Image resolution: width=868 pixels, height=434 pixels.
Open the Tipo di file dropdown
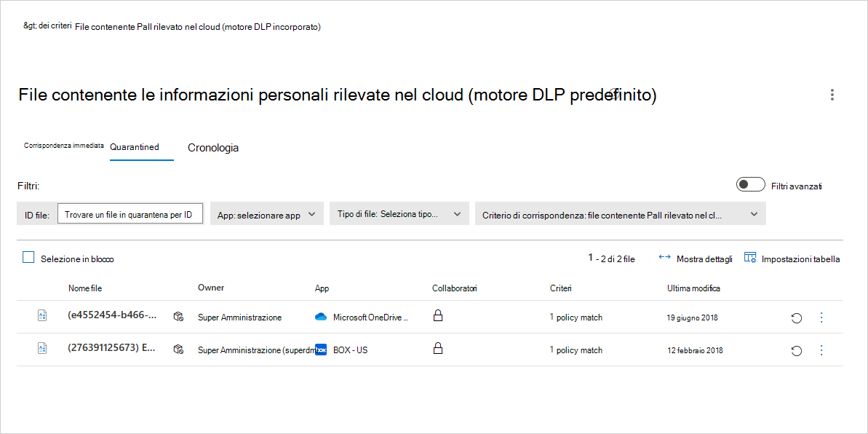coord(399,214)
